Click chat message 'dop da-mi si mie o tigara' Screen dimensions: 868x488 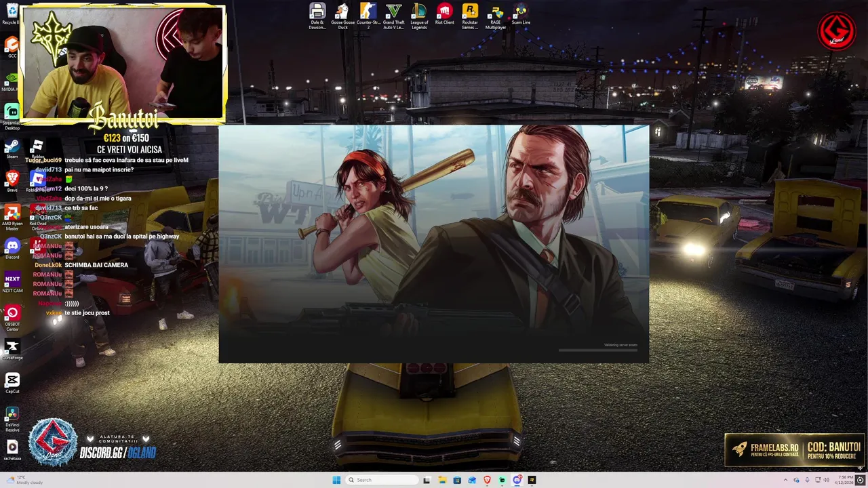tap(98, 199)
